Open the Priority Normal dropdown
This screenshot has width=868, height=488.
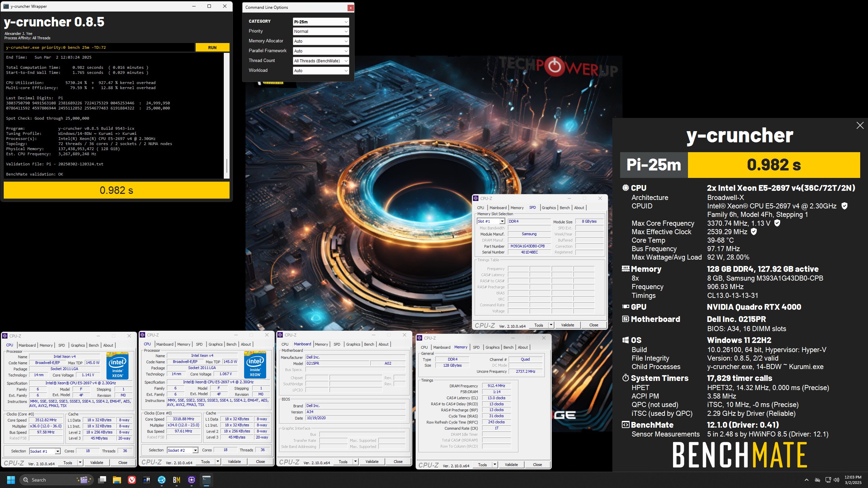(x=321, y=31)
